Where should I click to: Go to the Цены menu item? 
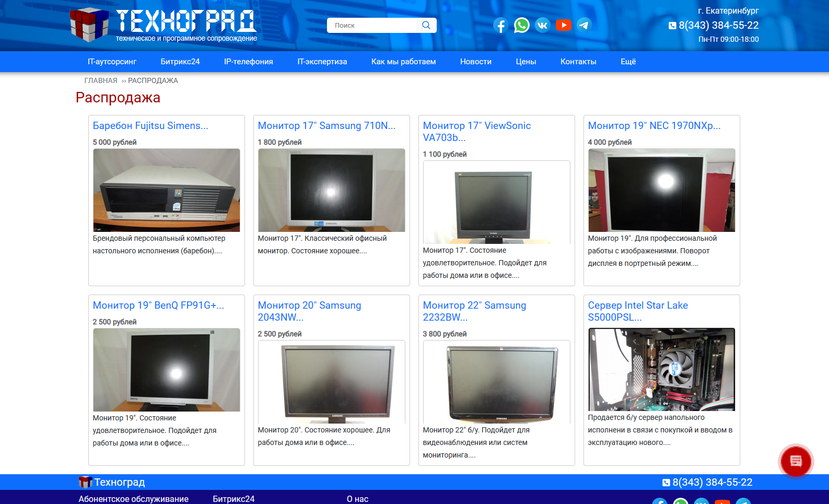526,62
